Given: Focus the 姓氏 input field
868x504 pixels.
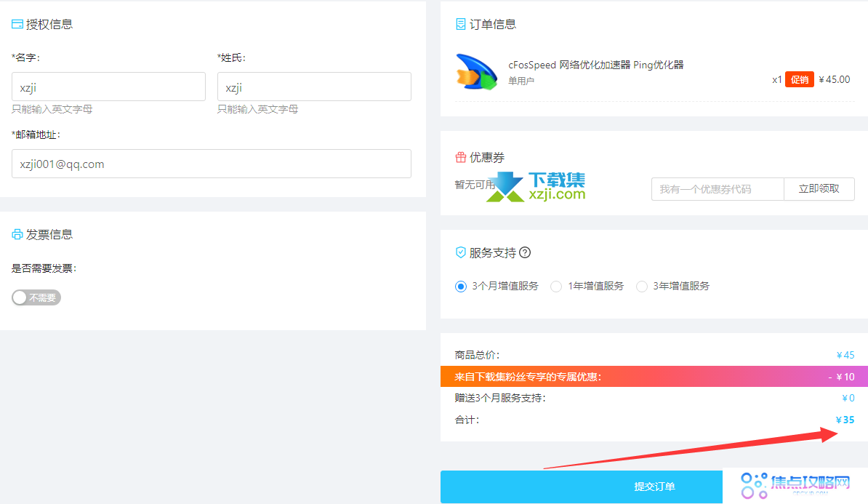Looking at the screenshot, I should 315,87.
